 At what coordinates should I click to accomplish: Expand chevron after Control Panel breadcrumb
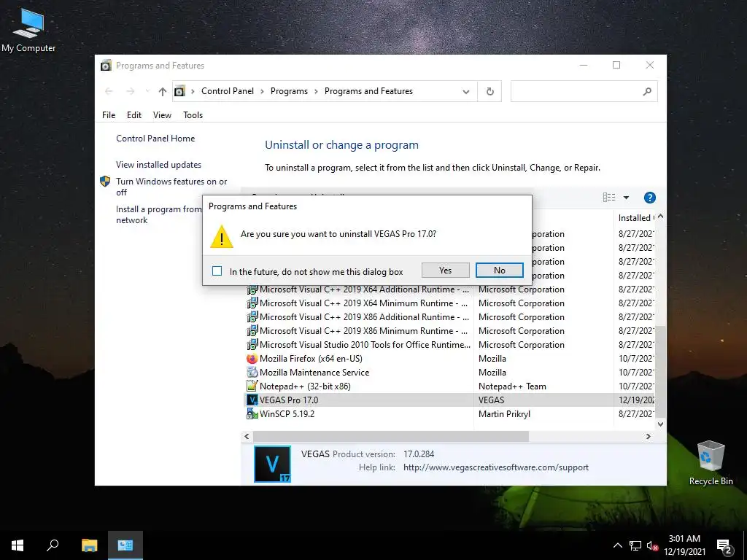[x=262, y=91]
